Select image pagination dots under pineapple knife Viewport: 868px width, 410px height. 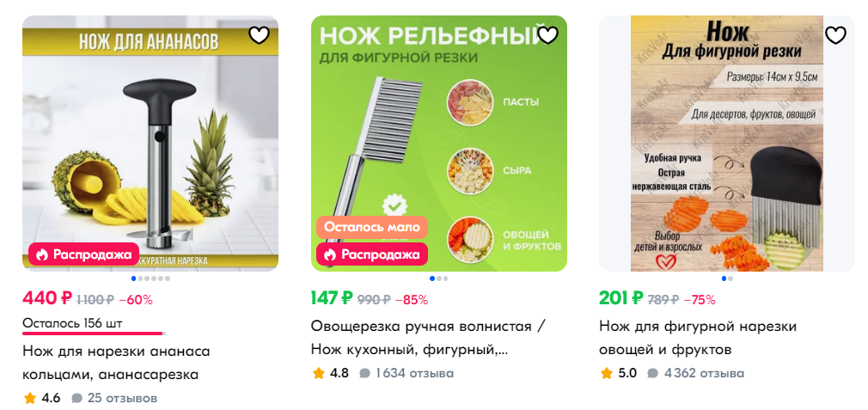pos(150,278)
